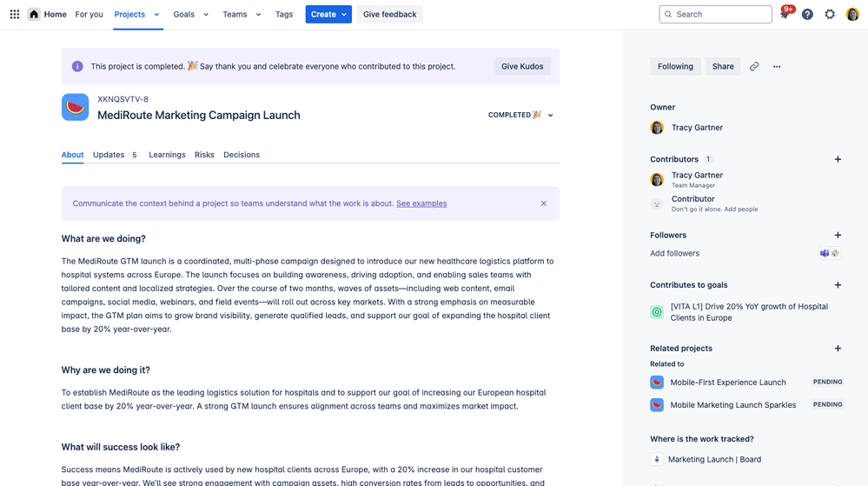Click the Slack followers integration icon
This screenshot has width=868, height=486.
tap(835, 253)
